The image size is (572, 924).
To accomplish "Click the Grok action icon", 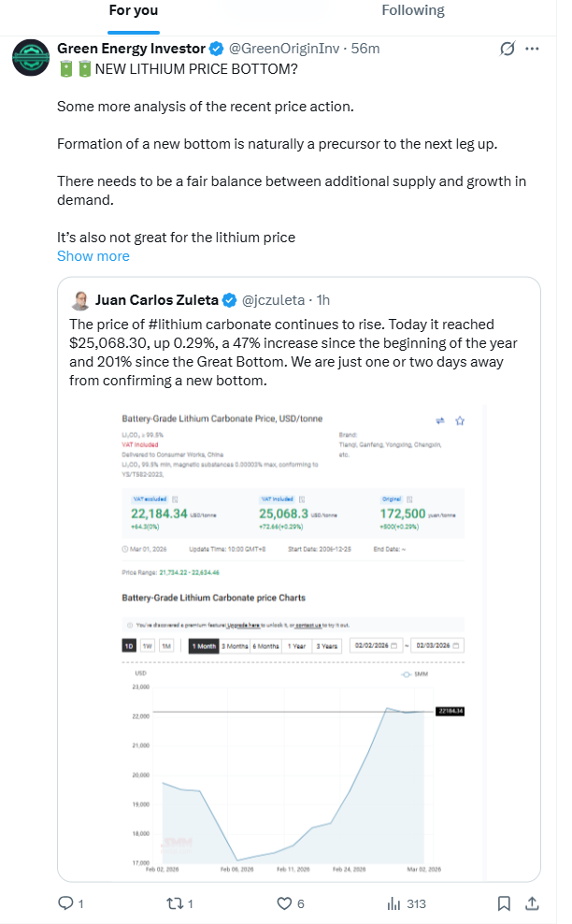I will (x=508, y=49).
